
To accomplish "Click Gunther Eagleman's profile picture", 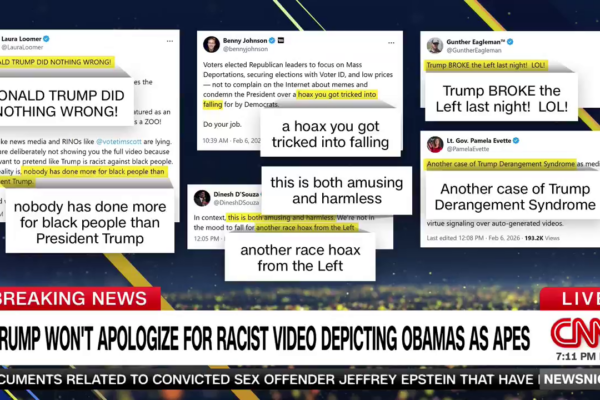I will pos(435,45).
